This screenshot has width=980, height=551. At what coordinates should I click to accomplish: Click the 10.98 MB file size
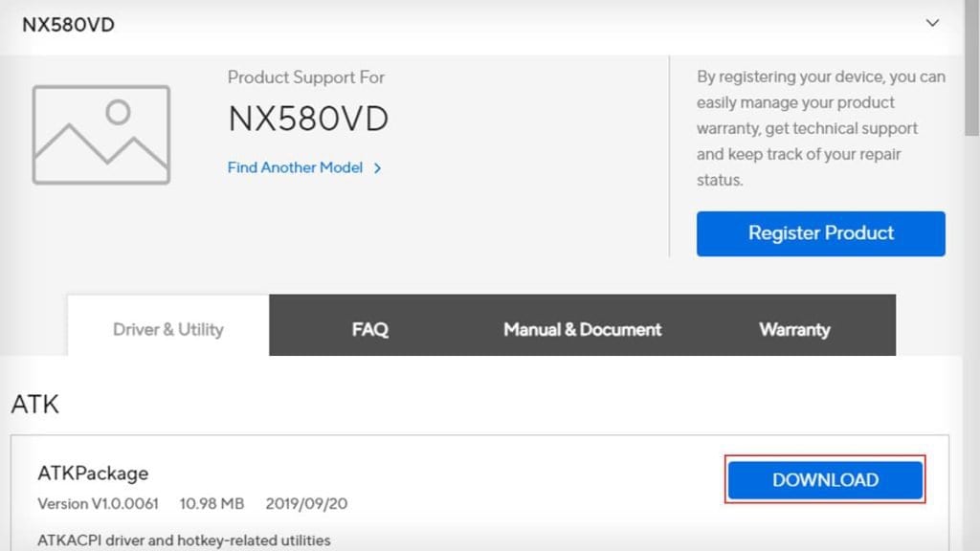212,503
